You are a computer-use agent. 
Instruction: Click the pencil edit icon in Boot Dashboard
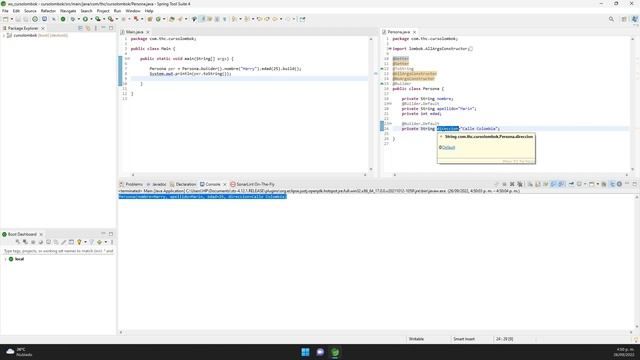pos(63,242)
